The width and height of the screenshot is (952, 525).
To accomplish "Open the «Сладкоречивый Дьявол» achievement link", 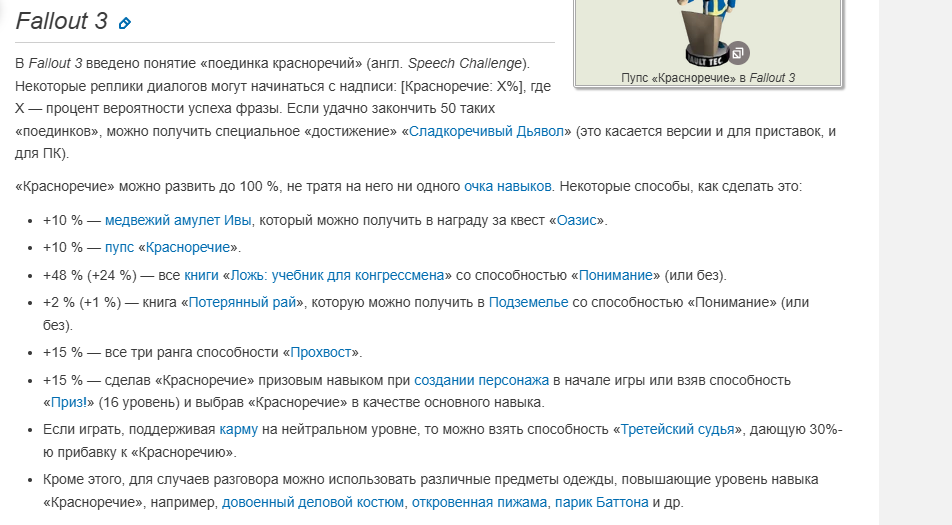I will point(486,131).
